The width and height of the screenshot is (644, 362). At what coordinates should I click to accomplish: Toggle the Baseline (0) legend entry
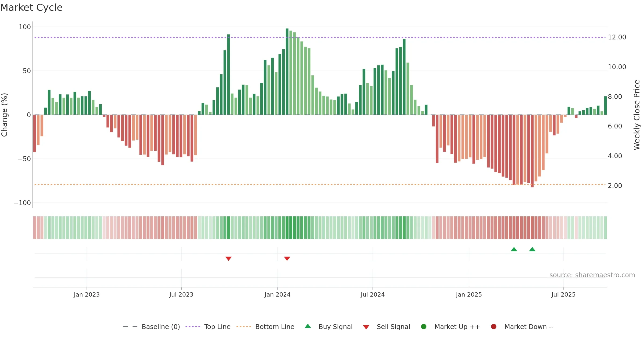pyautogui.click(x=151, y=327)
